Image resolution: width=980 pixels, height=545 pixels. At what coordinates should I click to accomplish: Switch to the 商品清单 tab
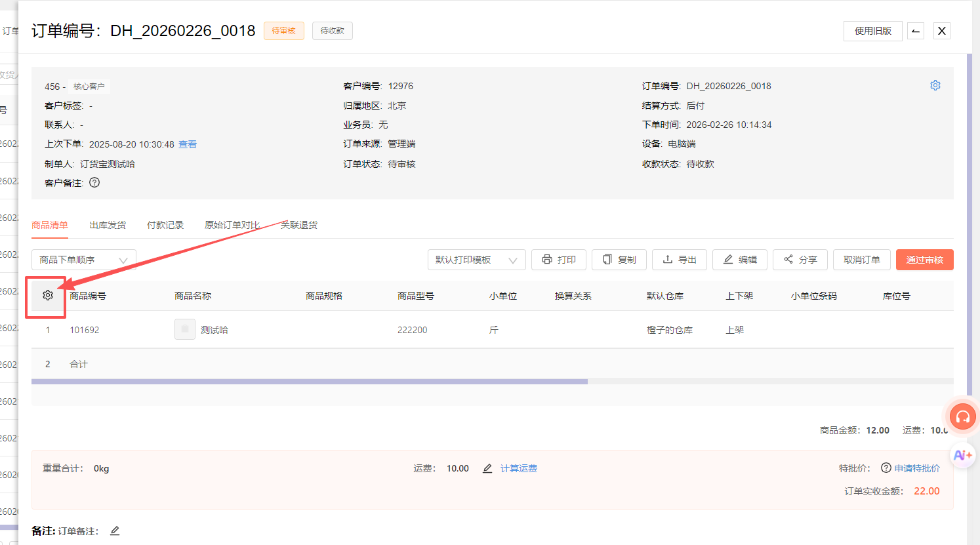pos(50,225)
